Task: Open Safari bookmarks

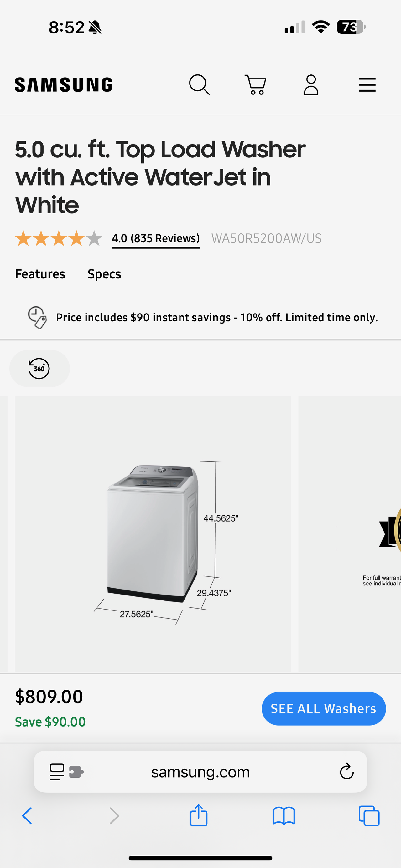Action: tap(284, 816)
